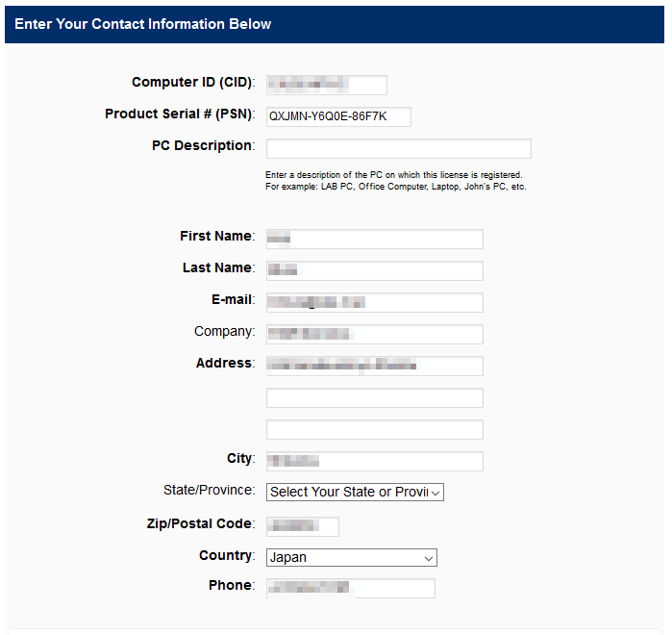Click the third Address line field
The width and height of the screenshot is (672, 635).
click(x=374, y=429)
